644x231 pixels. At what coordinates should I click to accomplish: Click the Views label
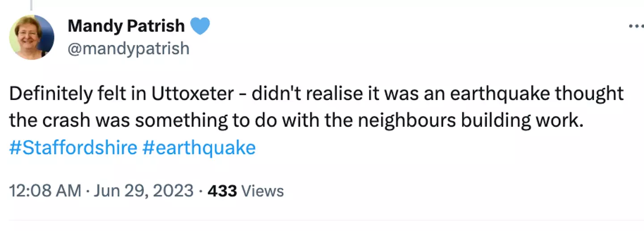pos(263,191)
